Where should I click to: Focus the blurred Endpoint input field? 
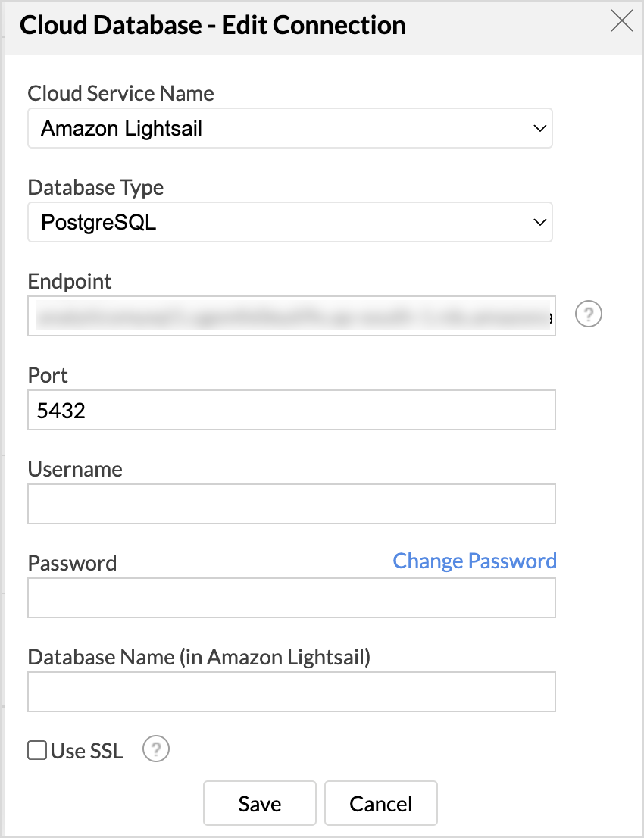click(x=292, y=316)
